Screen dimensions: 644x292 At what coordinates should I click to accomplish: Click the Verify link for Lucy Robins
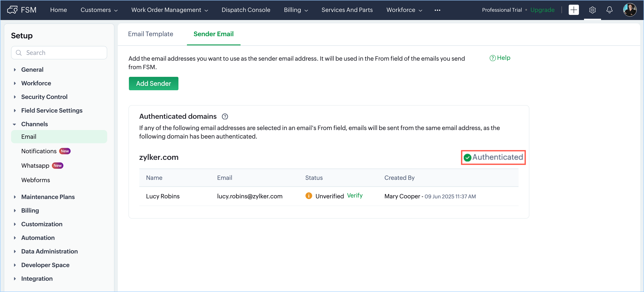355,195
